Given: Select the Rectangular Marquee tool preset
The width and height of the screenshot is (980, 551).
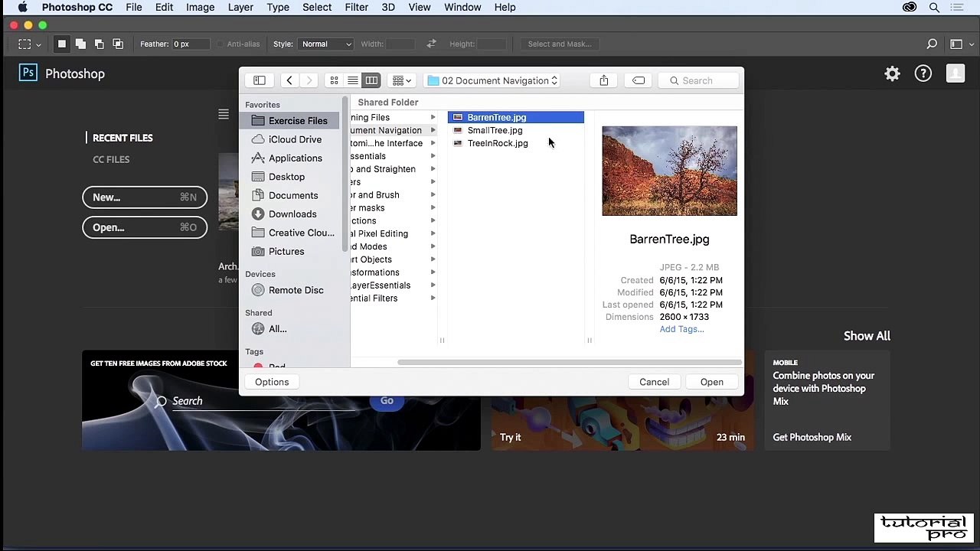Looking at the screenshot, I should point(29,44).
